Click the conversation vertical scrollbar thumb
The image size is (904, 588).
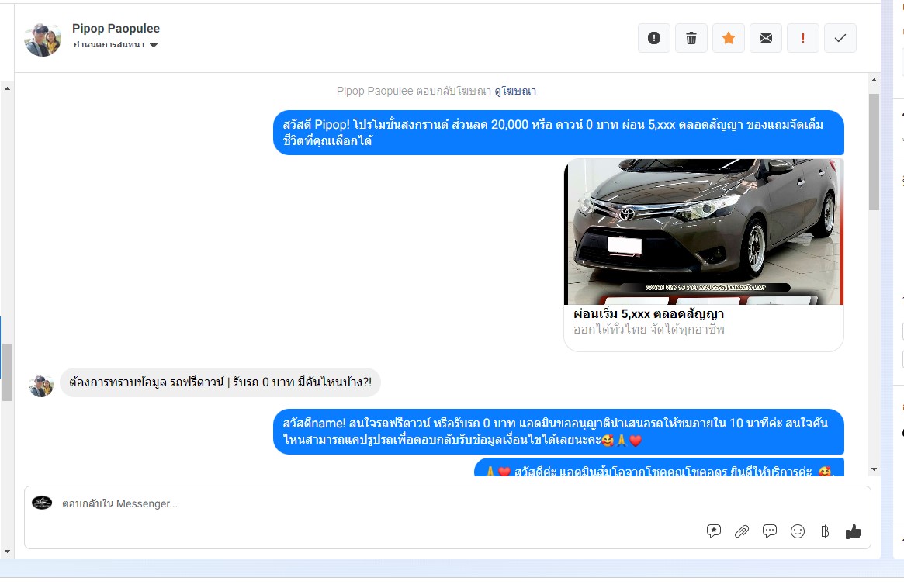874,151
